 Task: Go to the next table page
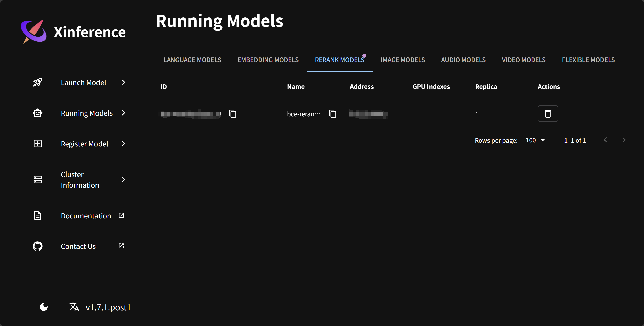click(624, 140)
